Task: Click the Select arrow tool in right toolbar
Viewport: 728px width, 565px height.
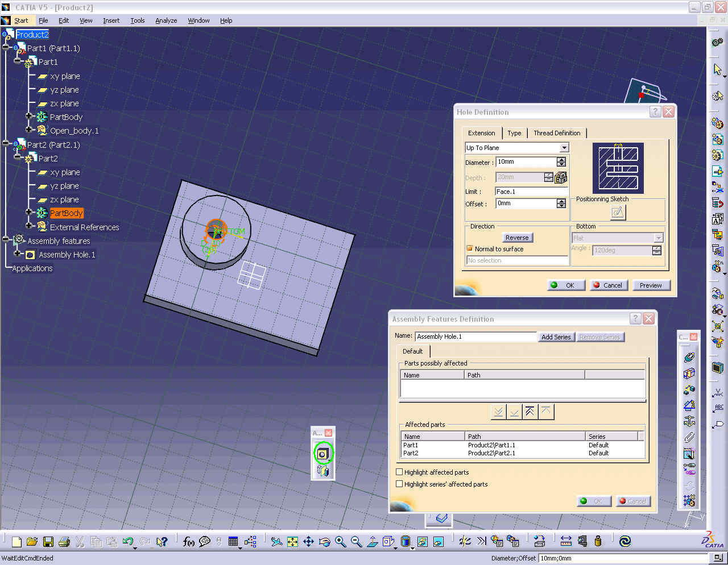Action: (717, 69)
